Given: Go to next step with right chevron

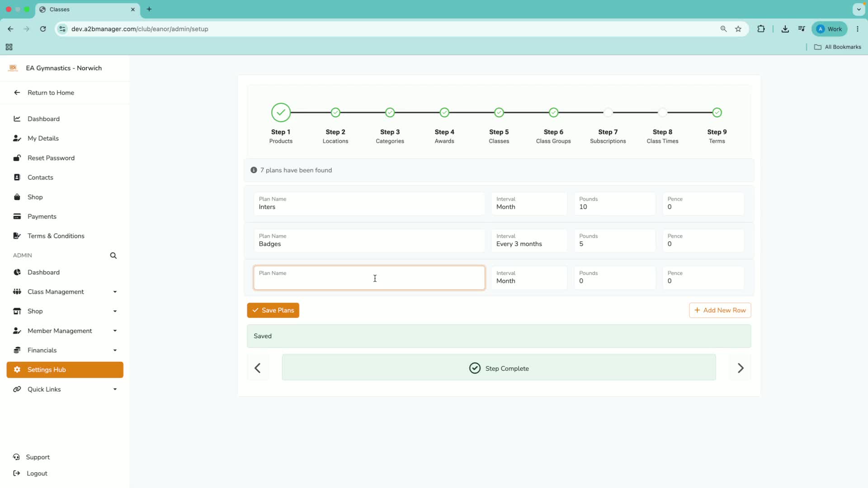Looking at the screenshot, I should pos(740,368).
